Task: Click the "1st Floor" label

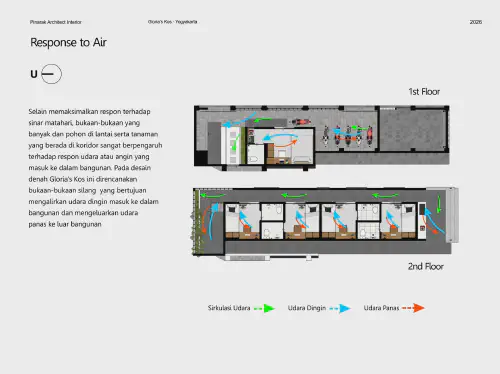Action: (424, 92)
